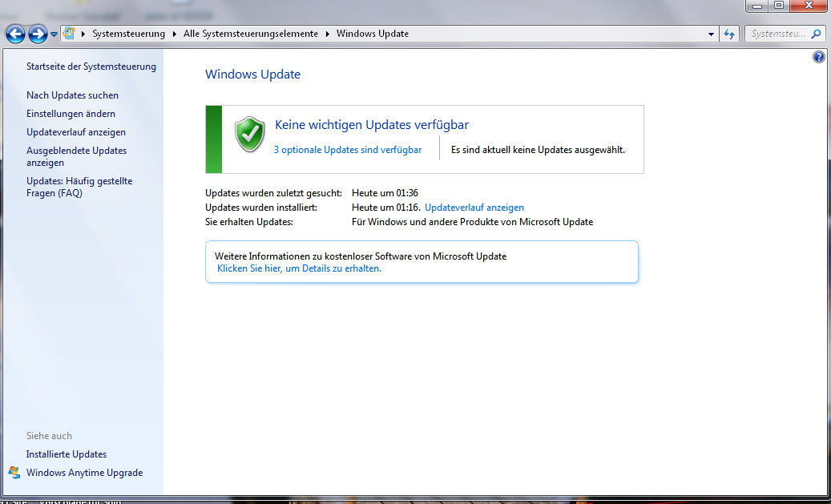Click Für Windows und andere Produkte text
The image size is (831, 504).
coord(472,222)
